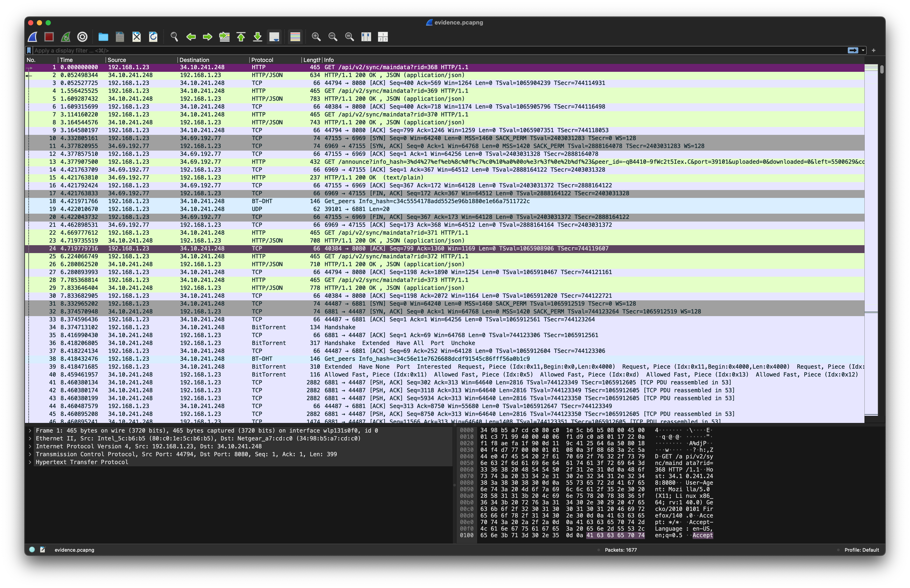Toggle auto-scroll during live capture

pyautogui.click(x=274, y=37)
